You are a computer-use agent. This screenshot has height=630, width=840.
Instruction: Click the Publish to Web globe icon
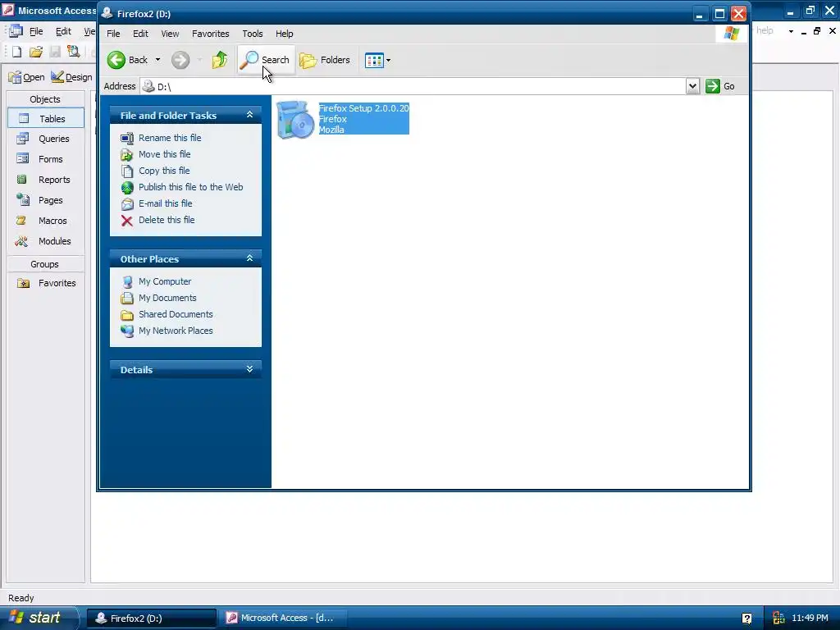click(x=127, y=188)
